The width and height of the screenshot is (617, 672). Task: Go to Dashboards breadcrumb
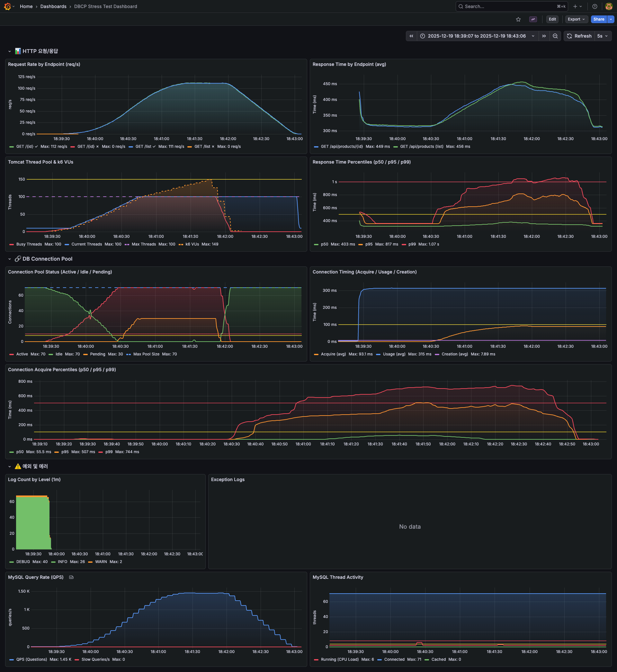point(53,6)
